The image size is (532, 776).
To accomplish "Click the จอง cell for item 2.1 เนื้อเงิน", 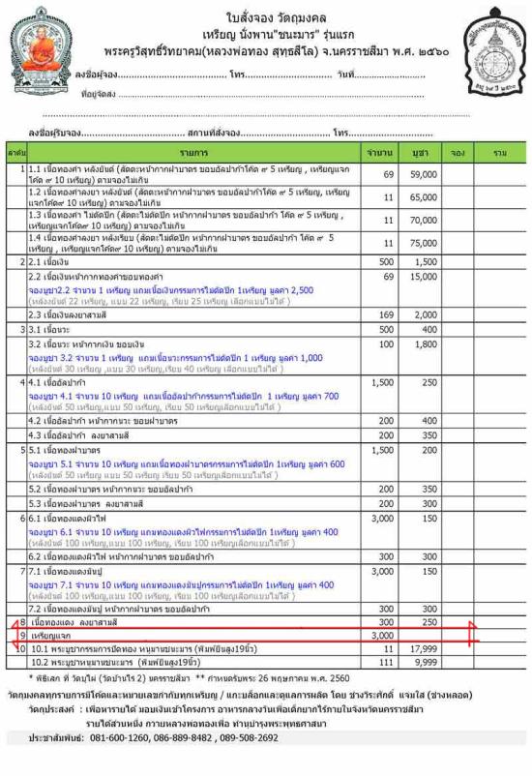I will point(458,262).
